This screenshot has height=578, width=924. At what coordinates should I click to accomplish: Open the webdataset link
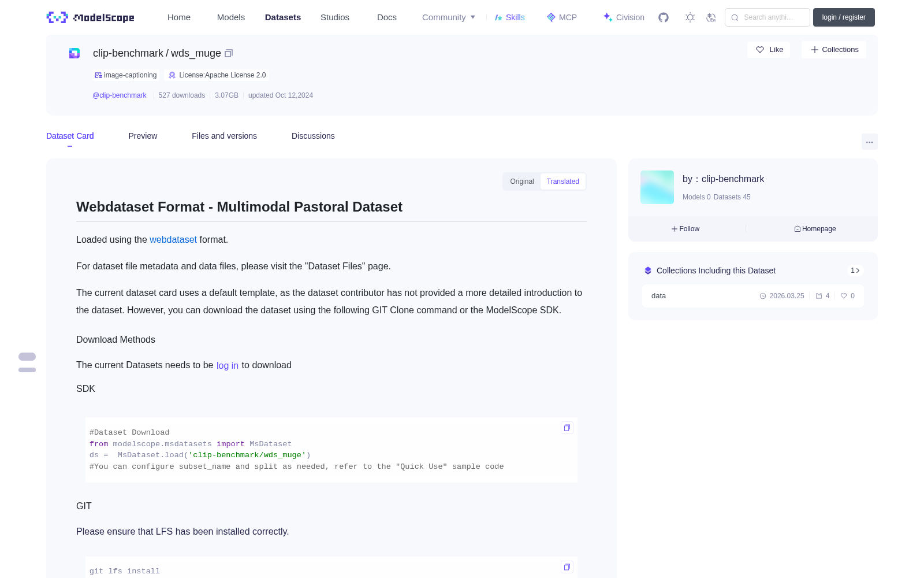173,239
